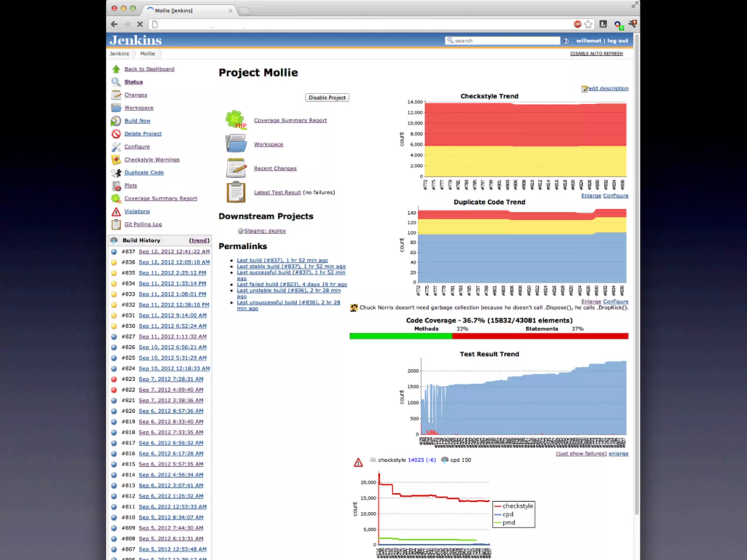Click the Delete Project prohibition icon
The width and height of the screenshot is (747, 560).
click(116, 134)
